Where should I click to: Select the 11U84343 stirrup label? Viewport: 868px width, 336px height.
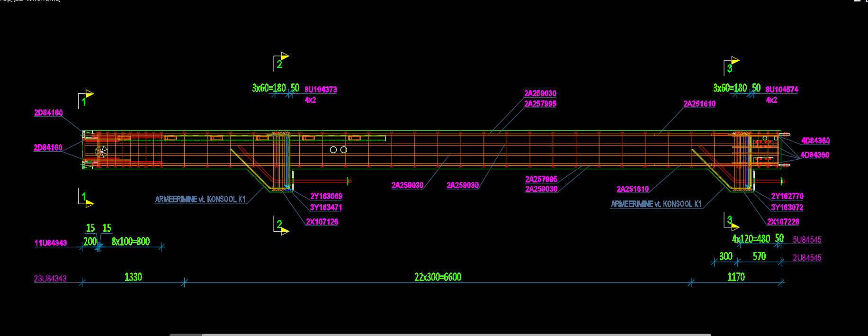[x=51, y=243]
